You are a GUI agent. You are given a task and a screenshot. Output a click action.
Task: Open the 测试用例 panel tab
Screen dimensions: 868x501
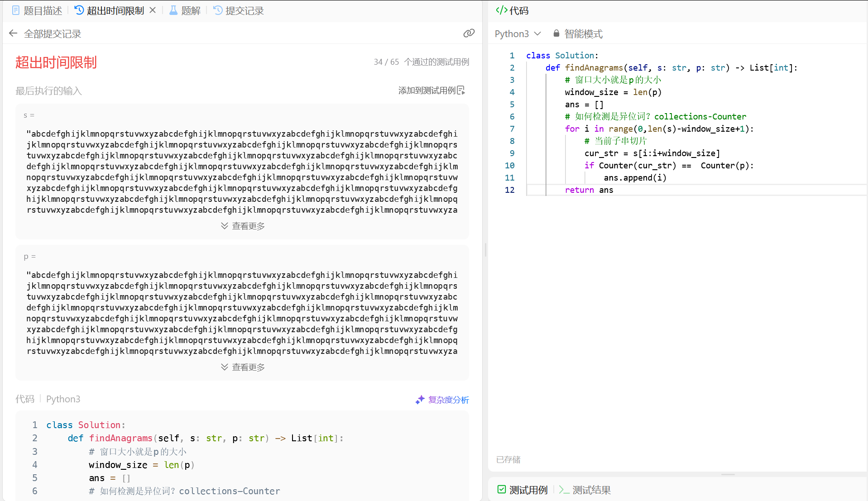523,490
